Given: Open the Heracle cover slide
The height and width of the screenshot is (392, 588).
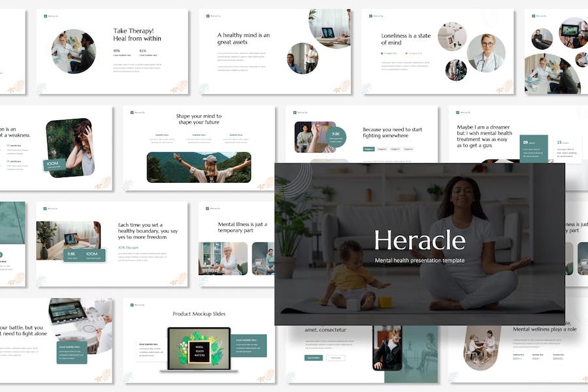Looking at the screenshot, I should click(x=419, y=244).
